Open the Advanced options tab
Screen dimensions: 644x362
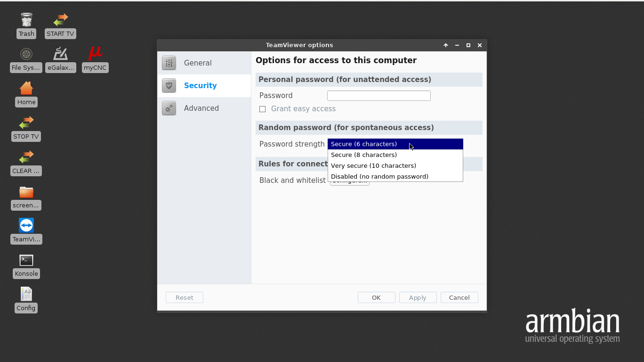click(201, 108)
